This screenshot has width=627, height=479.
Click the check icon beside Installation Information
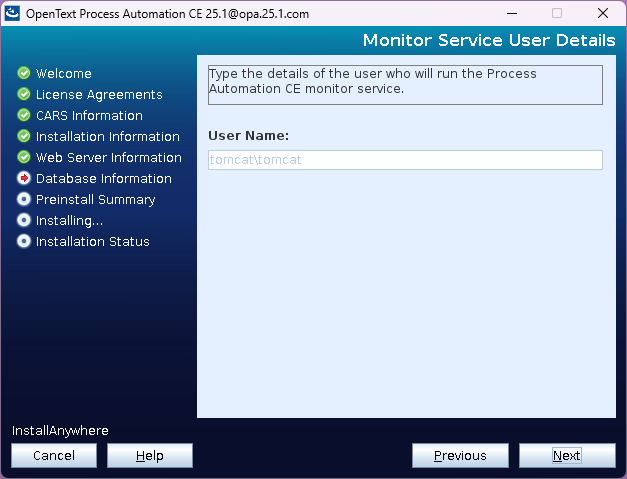(24, 136)
